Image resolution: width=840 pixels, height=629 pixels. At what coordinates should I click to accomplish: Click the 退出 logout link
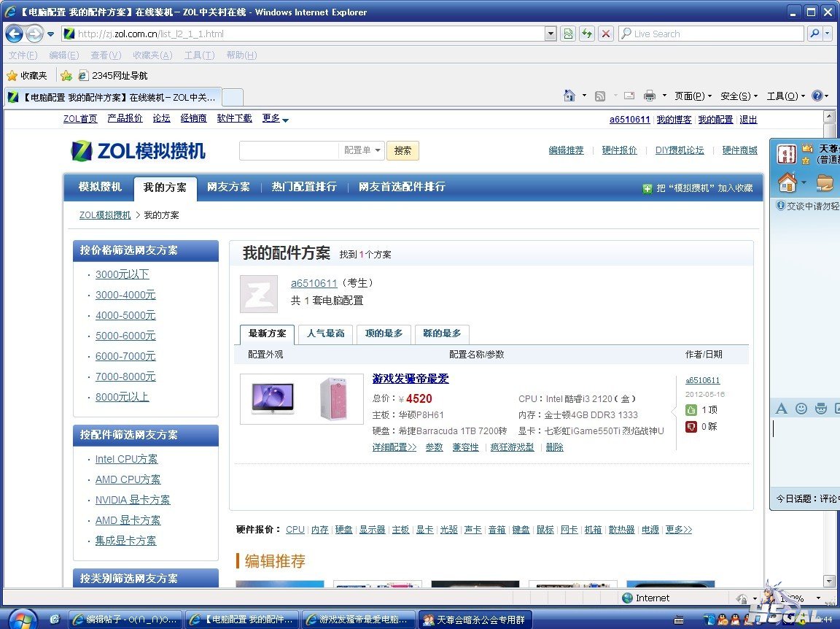tap(748, 120)
